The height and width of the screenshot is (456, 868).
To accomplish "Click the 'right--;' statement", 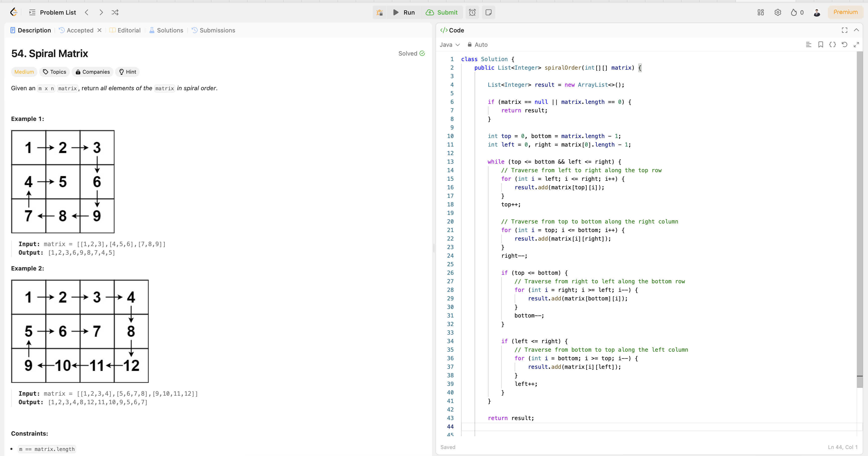I will [514, 256].
